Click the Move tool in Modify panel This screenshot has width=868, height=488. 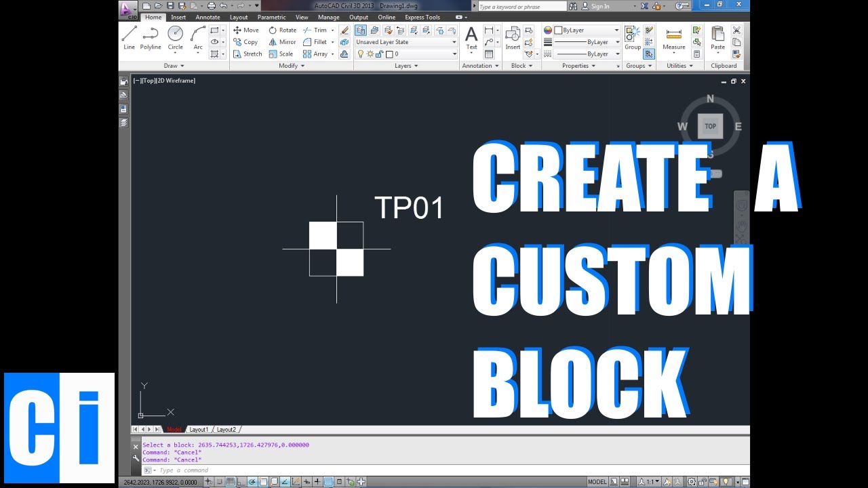tap(246, 30)
